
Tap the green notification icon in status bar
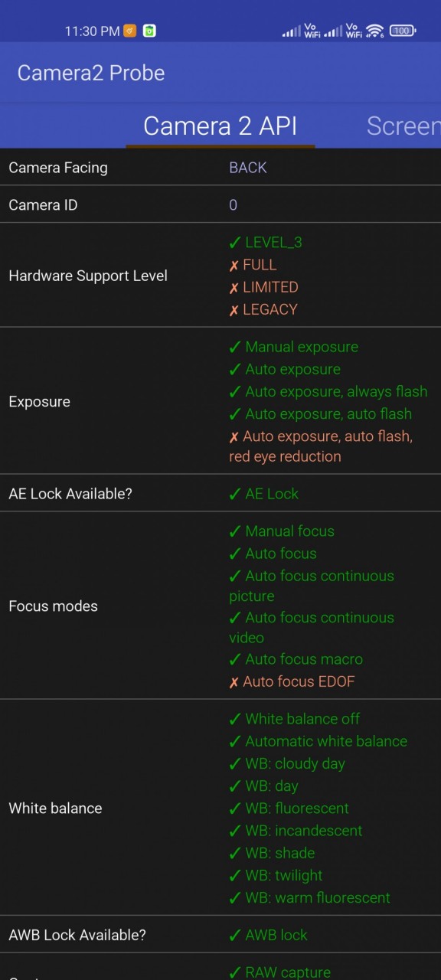coord(150,31)
